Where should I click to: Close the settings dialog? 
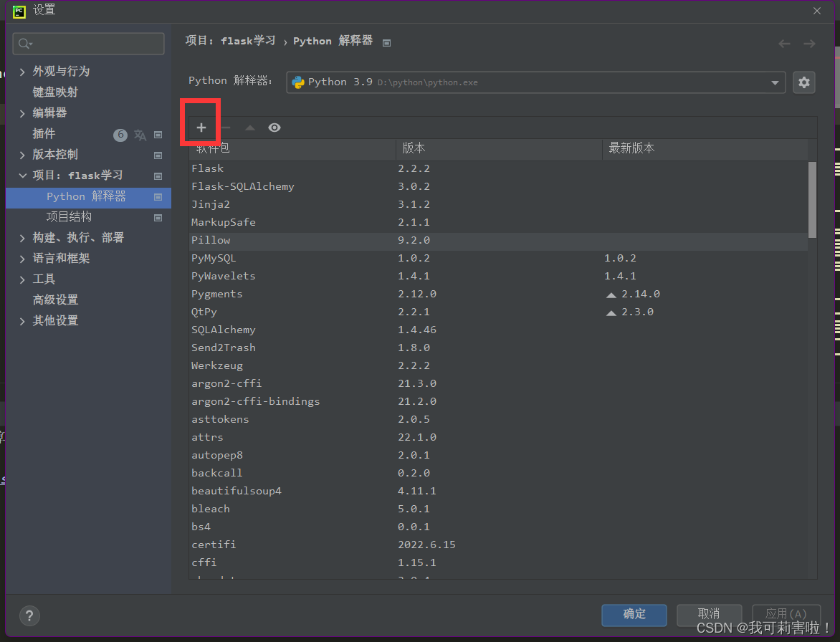click(x=817, y=11)
